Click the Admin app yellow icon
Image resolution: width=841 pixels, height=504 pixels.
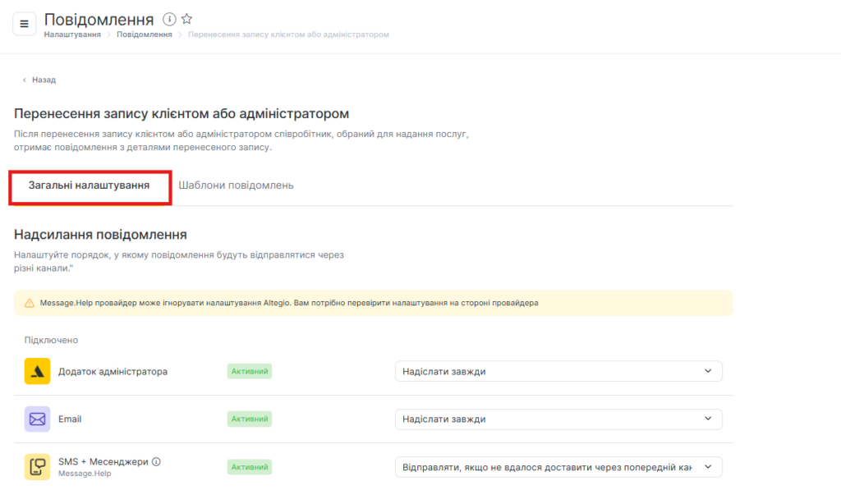(x=38, y=372)
